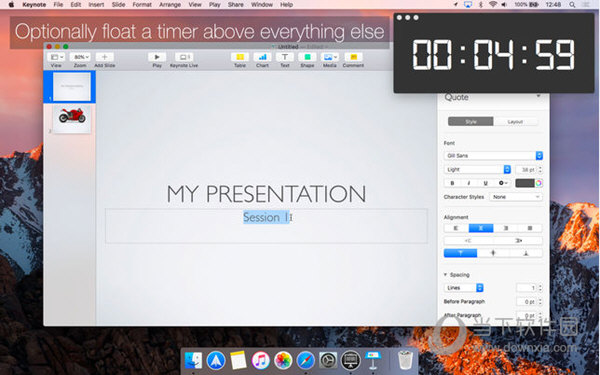Open System Preferences from the Dock
Screen dimensions: 600x375
pyautogui.click(x=328, y=360)
